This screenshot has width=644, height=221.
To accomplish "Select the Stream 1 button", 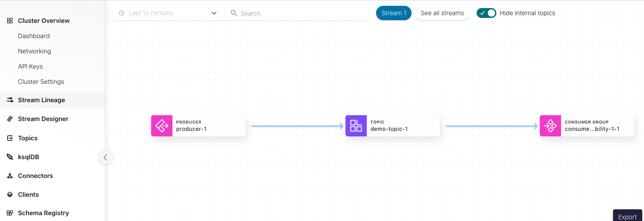I will (394, 13).
